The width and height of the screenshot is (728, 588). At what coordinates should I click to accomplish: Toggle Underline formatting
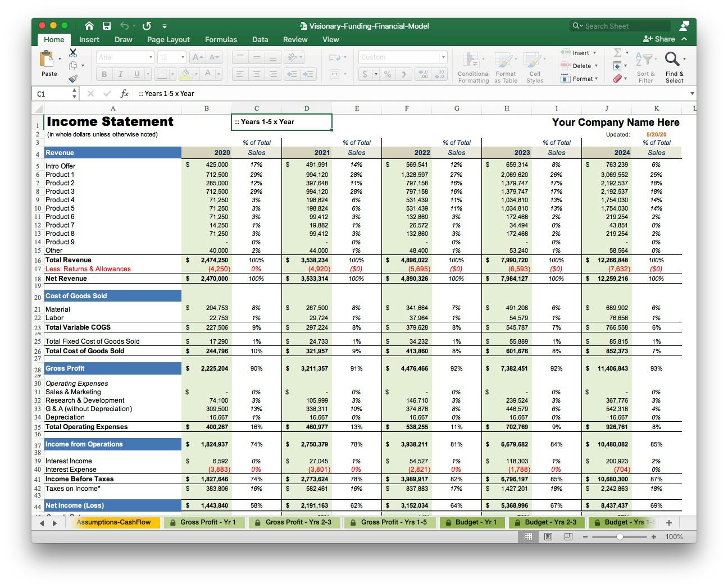pyautogui.click(x=136, y=74)
